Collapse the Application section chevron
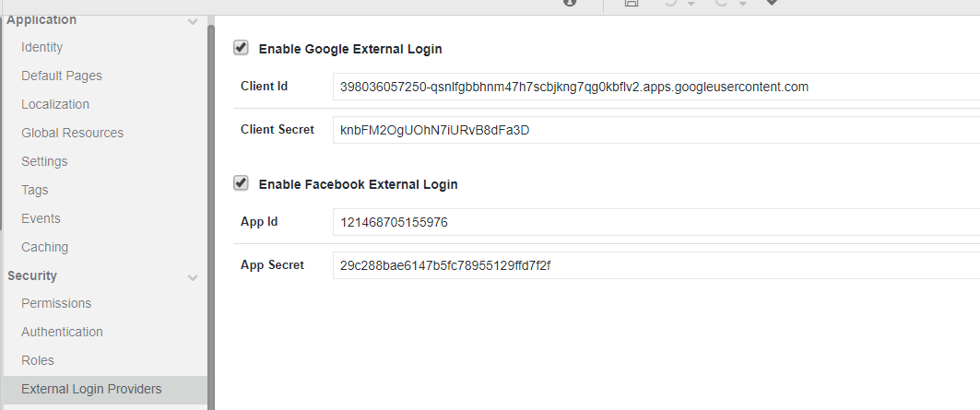Viewport: 980px width, 410px height. point(193,22)
